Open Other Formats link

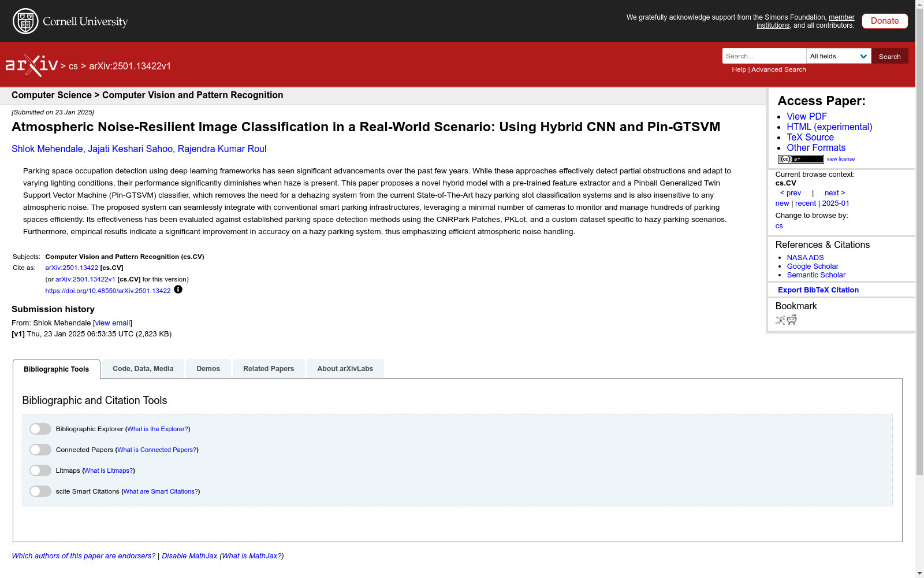(x=816, y=147)
